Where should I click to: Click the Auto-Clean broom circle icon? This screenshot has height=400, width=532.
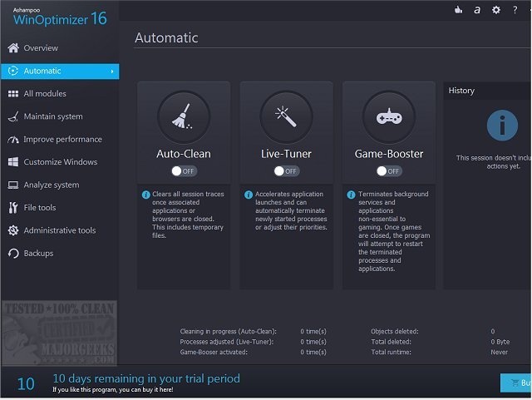point(184,116)
